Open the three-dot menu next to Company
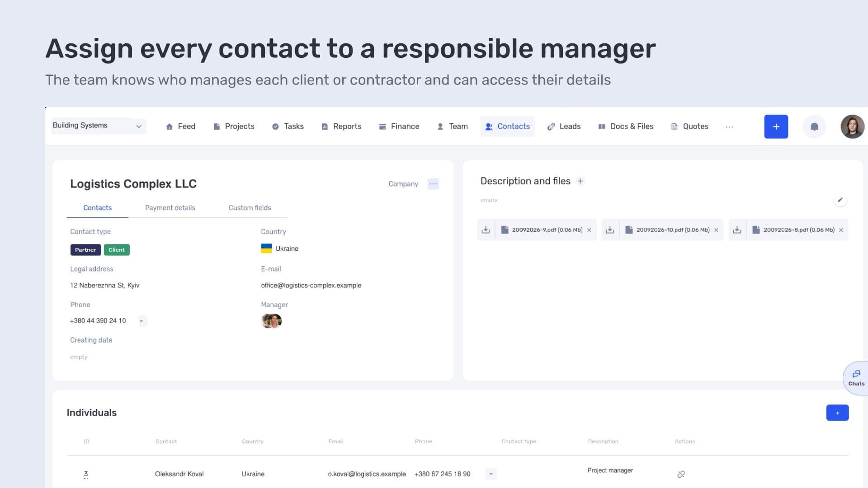The width and height of the screenshot is (868, 488). pyautogui.click(x=433, y=184)
